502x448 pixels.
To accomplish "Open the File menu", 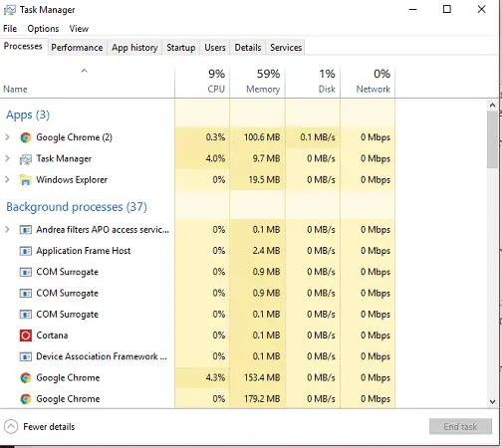I will tap(10, 29).
